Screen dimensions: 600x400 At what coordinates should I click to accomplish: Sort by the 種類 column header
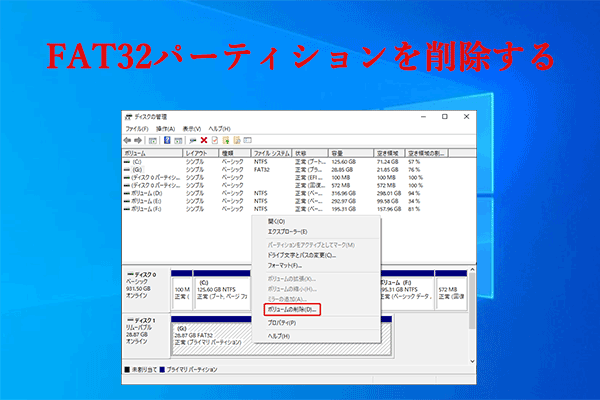pyautogui.click(x=235, y=153)
